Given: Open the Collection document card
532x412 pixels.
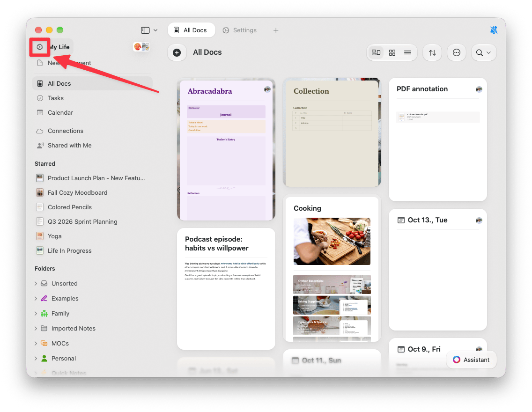Looking at the screenshot, I should tap(332, 132).
